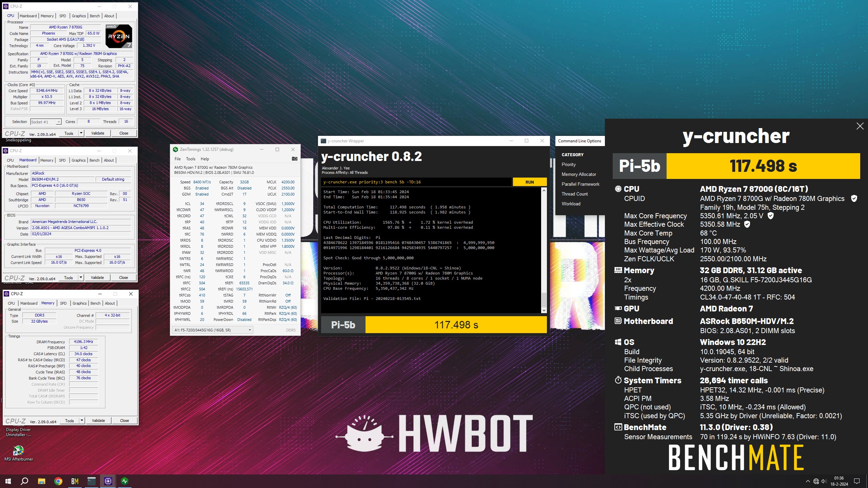Screen dimensions: 868x488
Task: Open the Bench tab in the top CPU-Z window
Action: (95, 16)
